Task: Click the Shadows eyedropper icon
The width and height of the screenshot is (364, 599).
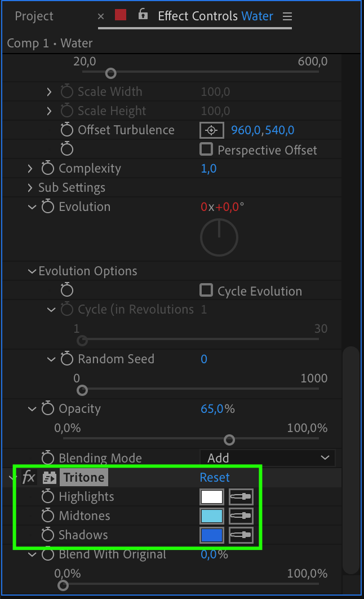Action: [x=241, y=535]
